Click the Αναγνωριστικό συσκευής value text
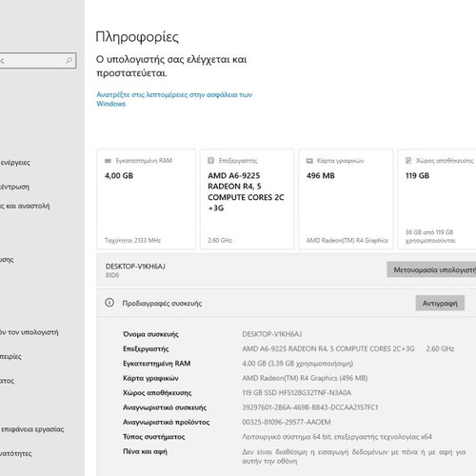The height and width of the screenshot is (476, 476). coord(310,407)
